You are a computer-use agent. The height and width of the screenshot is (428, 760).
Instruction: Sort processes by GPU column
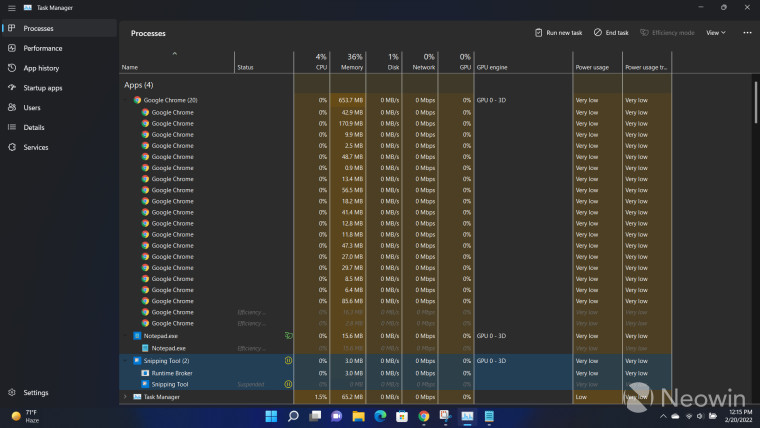(456, 62)
